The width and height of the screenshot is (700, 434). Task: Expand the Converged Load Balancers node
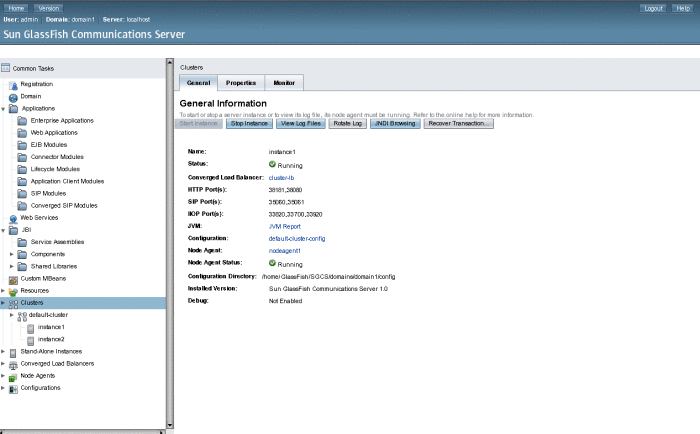(x=3, y=363)
